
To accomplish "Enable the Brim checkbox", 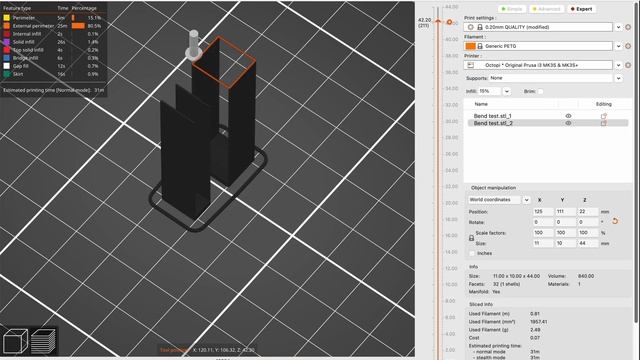I will pyautogui.click(x=540, y=91).
